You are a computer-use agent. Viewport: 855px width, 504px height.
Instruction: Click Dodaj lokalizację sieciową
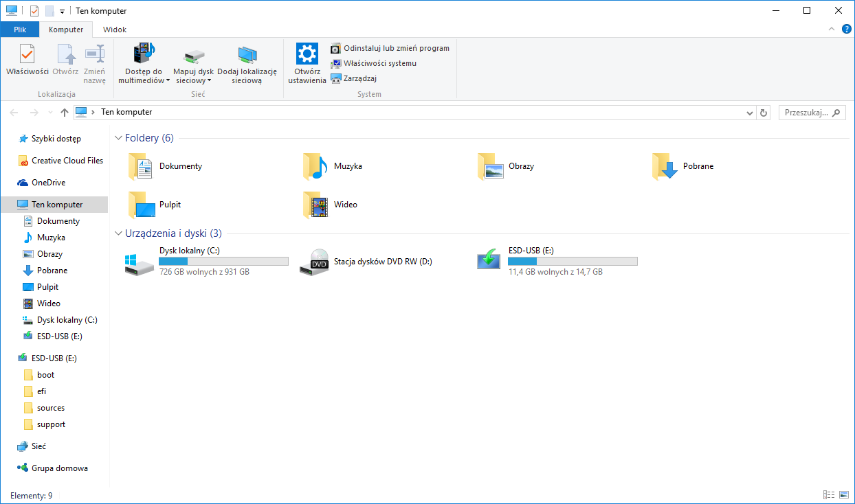pos(248,62)
